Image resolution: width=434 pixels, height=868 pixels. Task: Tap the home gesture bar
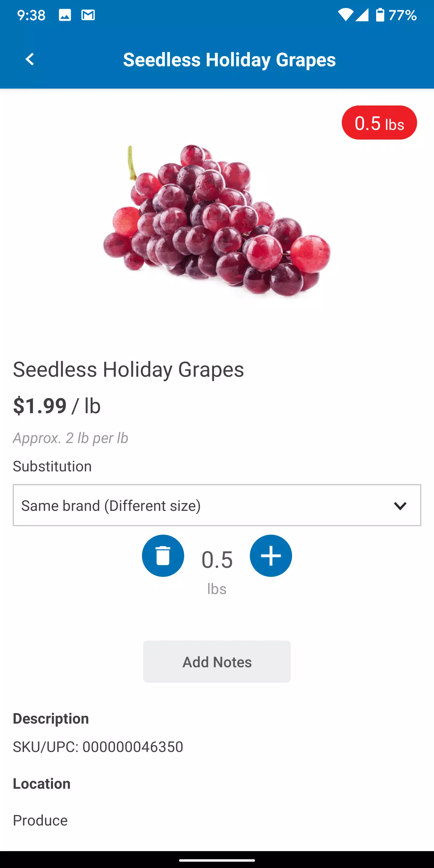coord(217,860)
